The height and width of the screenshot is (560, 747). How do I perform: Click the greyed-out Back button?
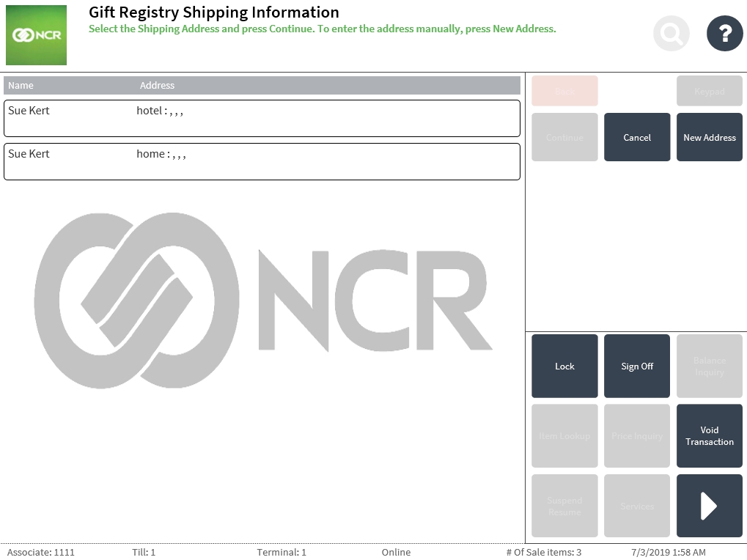pyautogui.click(x=564, y=90)
